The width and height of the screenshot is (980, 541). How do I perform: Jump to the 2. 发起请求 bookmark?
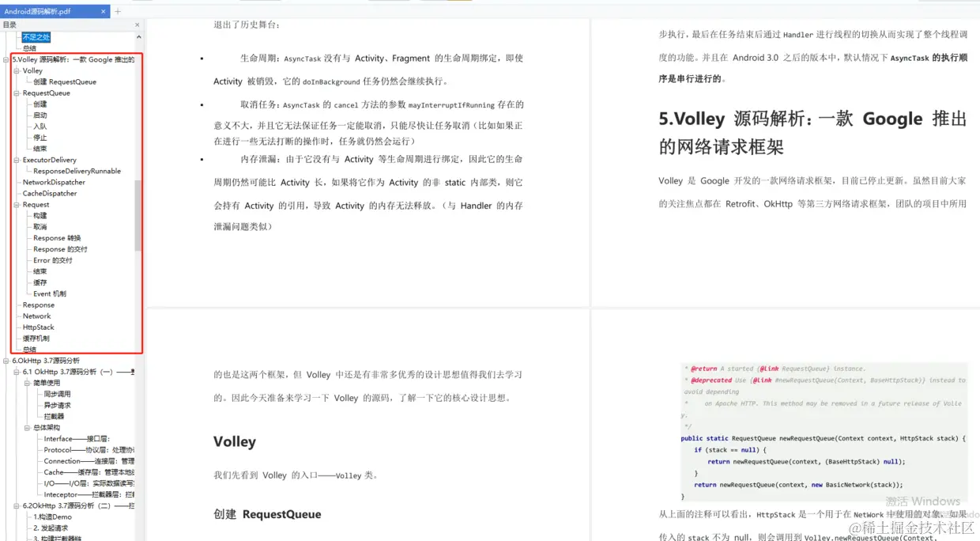pyautogui.click(x=51, y=528)
